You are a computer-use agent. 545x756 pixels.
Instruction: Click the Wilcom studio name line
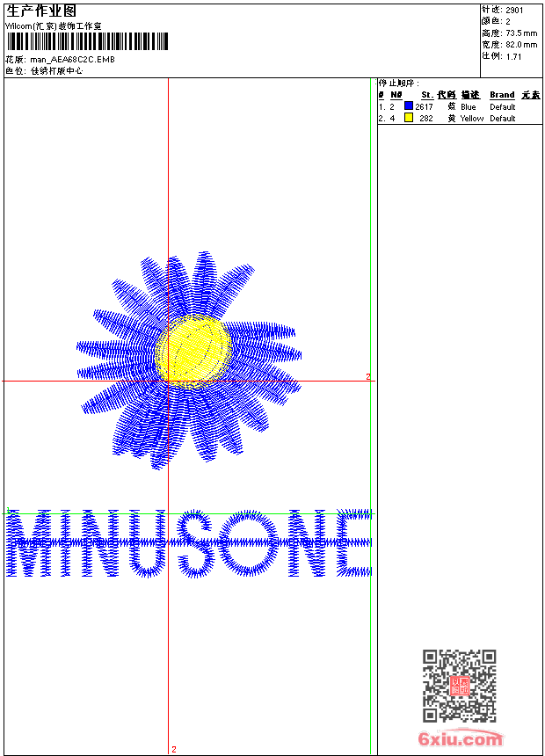coord(54,26)
